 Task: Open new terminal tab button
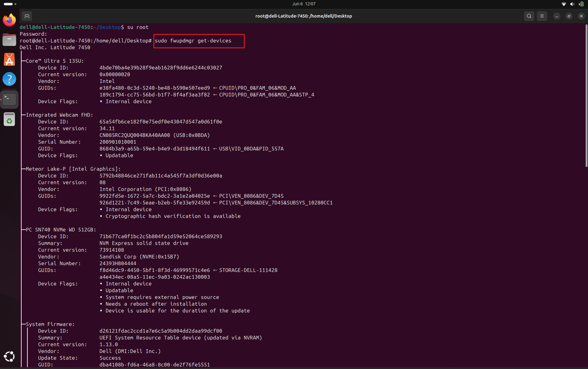click(27, 16)
